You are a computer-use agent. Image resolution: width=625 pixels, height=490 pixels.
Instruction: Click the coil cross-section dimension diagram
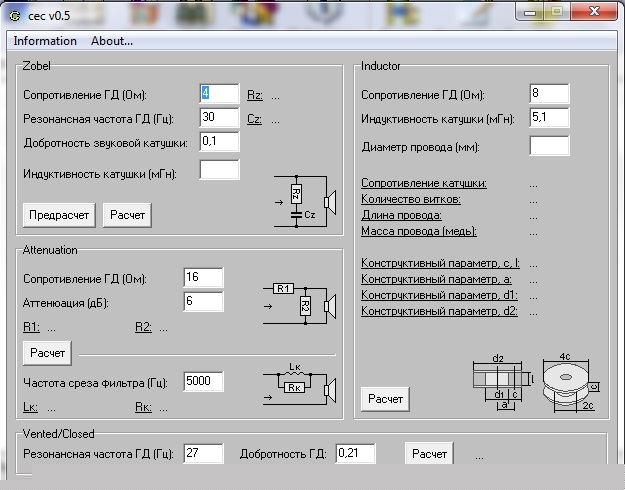(x=503, y=382)
